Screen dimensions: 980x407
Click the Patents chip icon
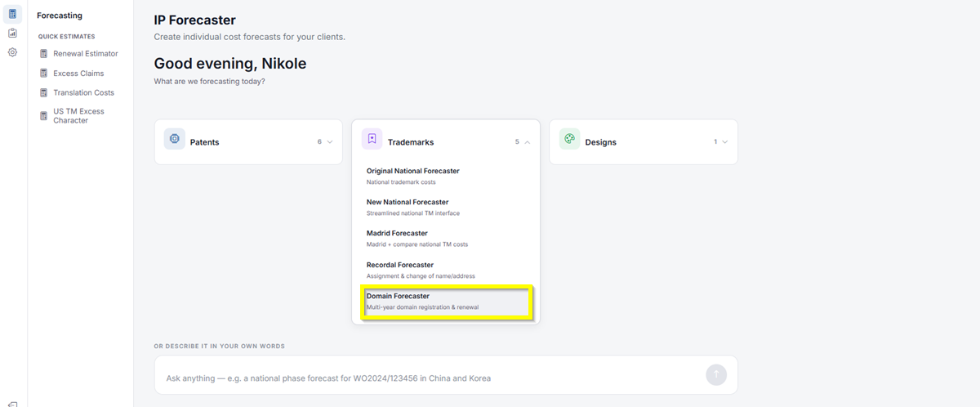click(x=174, y=139)
